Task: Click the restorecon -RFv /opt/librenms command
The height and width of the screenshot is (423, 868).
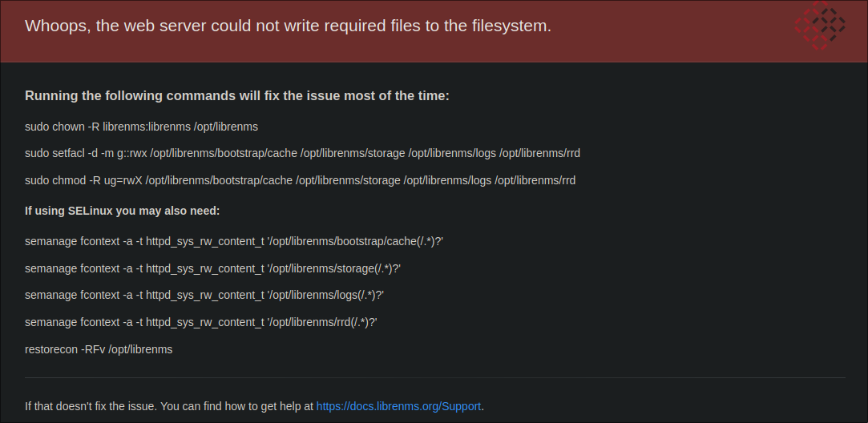Action: click(x=99, y=350)
